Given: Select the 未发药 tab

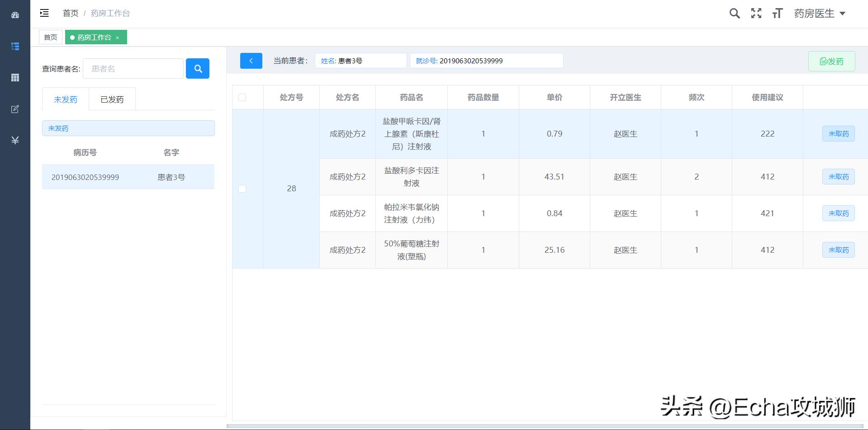Looking at the screenshot, I should point(65,99).
